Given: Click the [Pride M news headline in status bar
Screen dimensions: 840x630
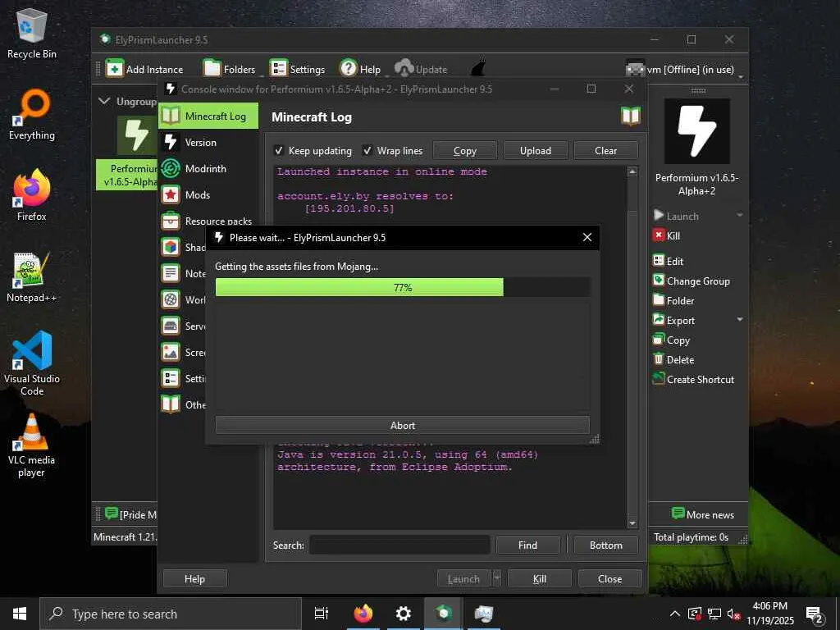Looking at the screenshot, I should pyautogui.click(x=131, y=514).
